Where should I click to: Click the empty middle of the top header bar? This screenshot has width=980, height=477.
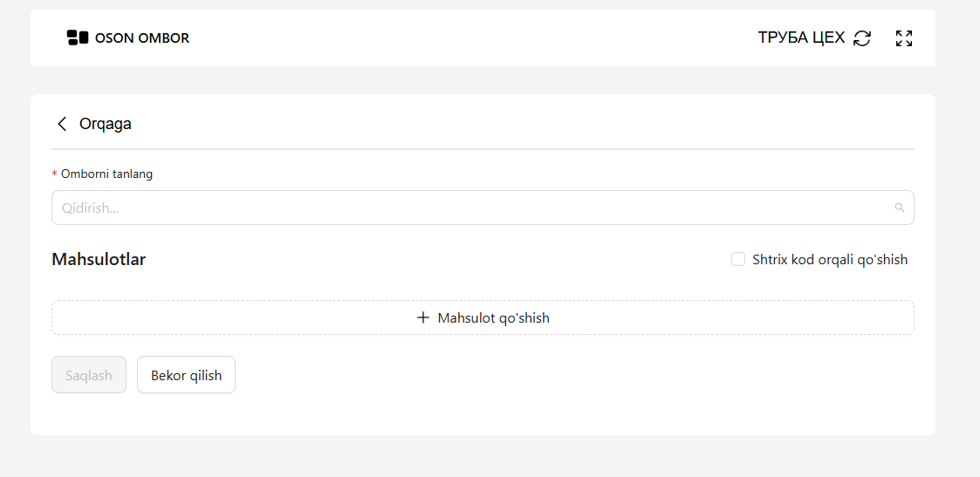click(x=473, y=38)
